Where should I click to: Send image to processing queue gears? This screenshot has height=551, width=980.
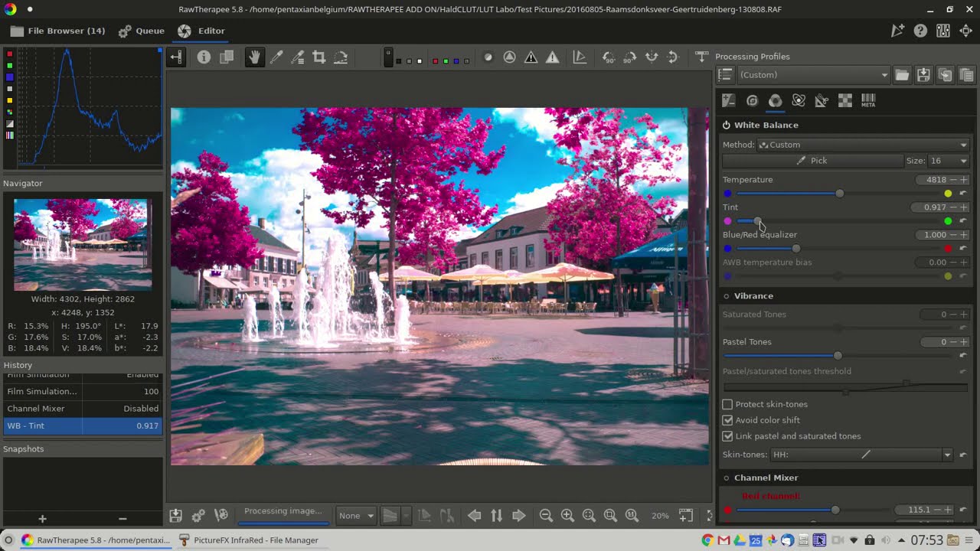click(198, 516)
